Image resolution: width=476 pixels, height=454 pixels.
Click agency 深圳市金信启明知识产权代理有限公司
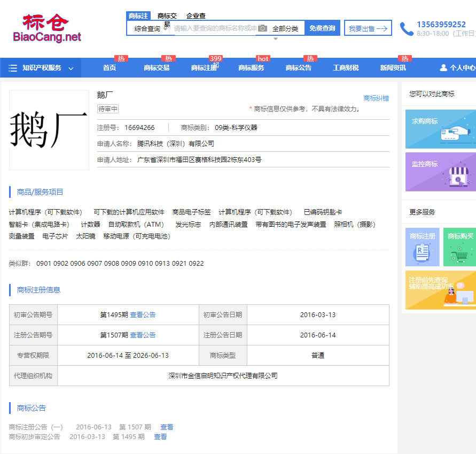click(223, 376)
